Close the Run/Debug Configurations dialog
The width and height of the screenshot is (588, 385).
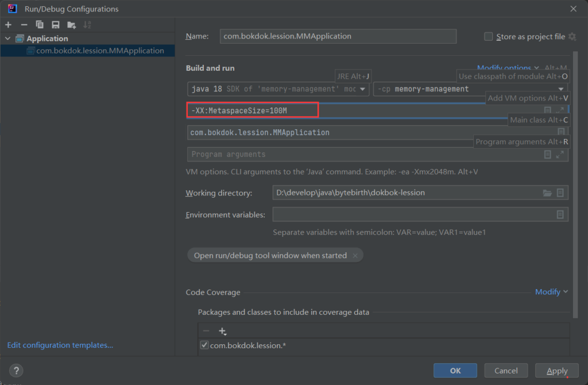574,9
